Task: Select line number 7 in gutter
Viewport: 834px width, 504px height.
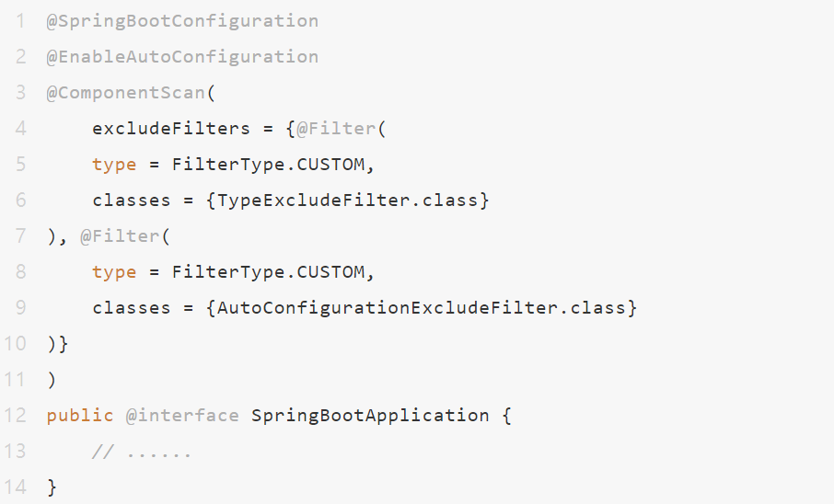Action: 20,236
